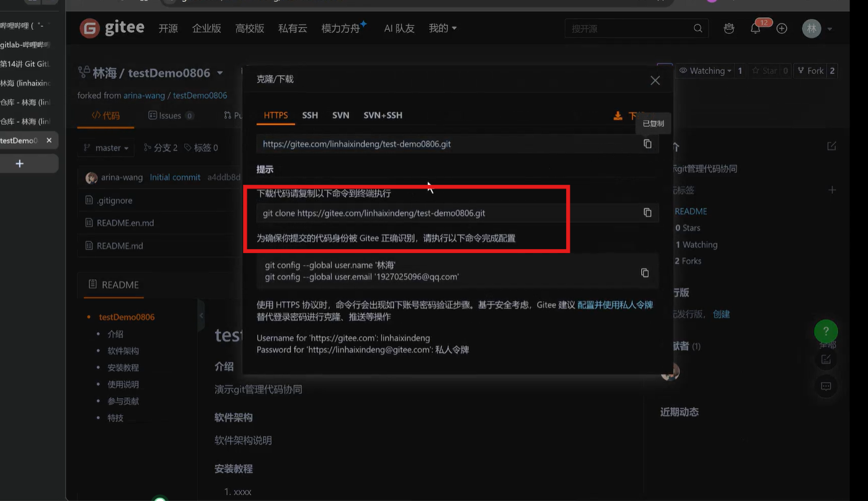The width and height of the screenshot is (868, 501).
Task: Open AI 队友 in the top navigation
Action: (x=399, y=29)
